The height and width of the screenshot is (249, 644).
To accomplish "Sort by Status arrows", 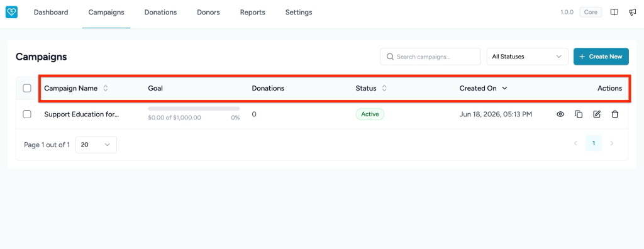I will coord(384,88).
